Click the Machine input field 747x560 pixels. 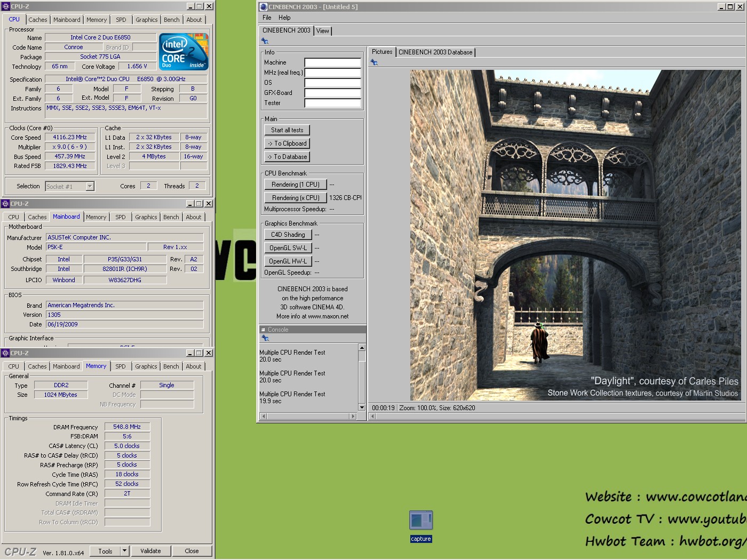coord(333,62)
